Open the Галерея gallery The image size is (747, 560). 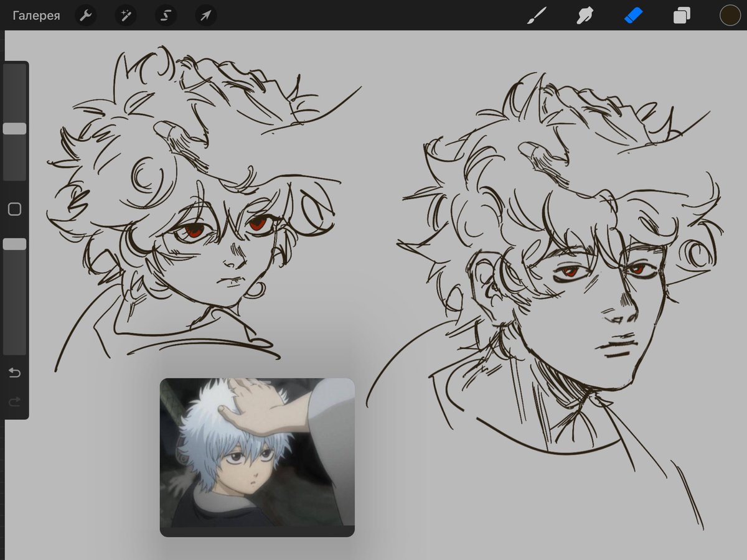coord(37,16)
